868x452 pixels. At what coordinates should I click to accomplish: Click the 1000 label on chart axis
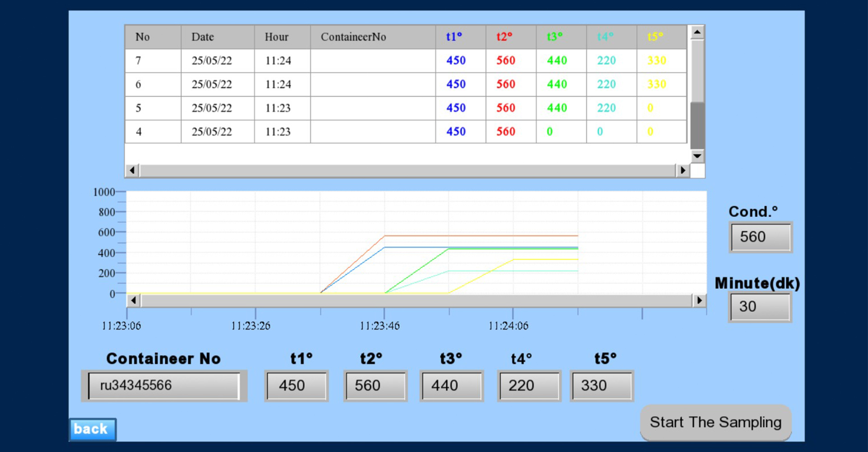pos(104,192)
